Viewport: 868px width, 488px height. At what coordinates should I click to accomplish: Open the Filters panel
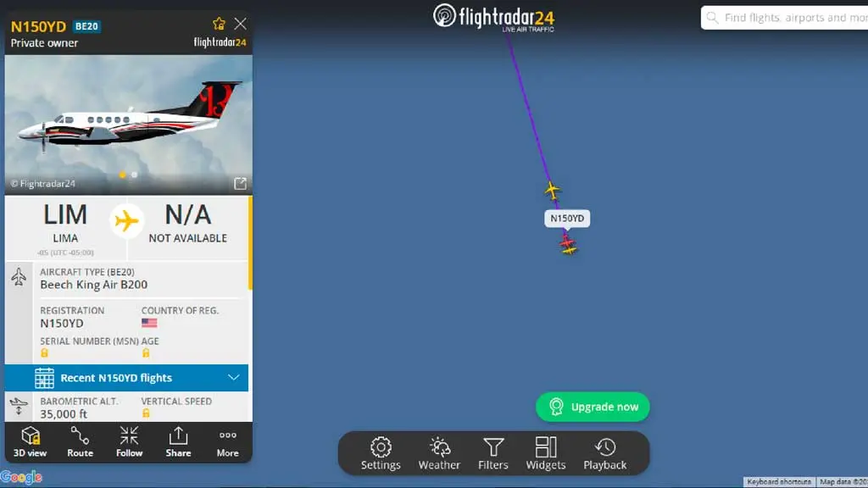coord(492,454)
